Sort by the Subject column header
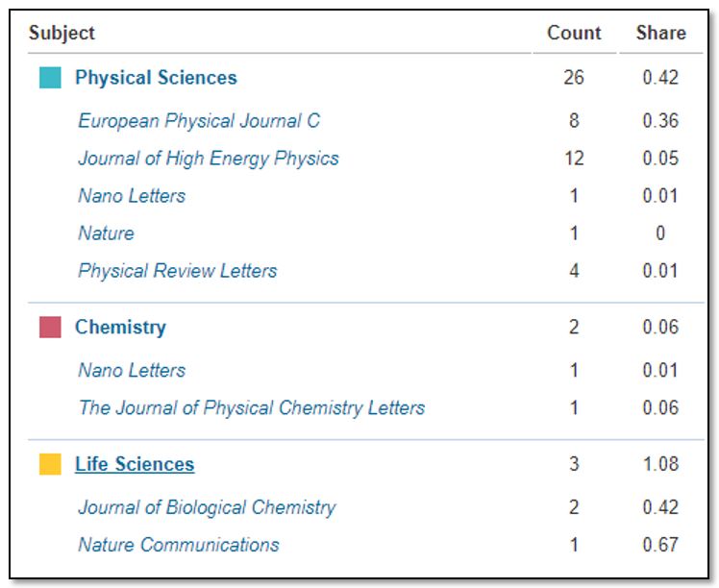This screenshot has height=588, width=719. pos(62,33)
